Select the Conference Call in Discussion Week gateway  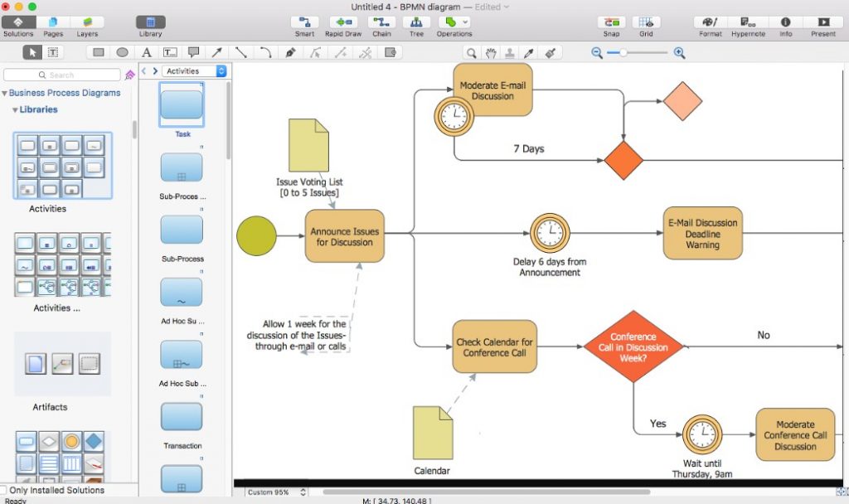coord(633,346)
